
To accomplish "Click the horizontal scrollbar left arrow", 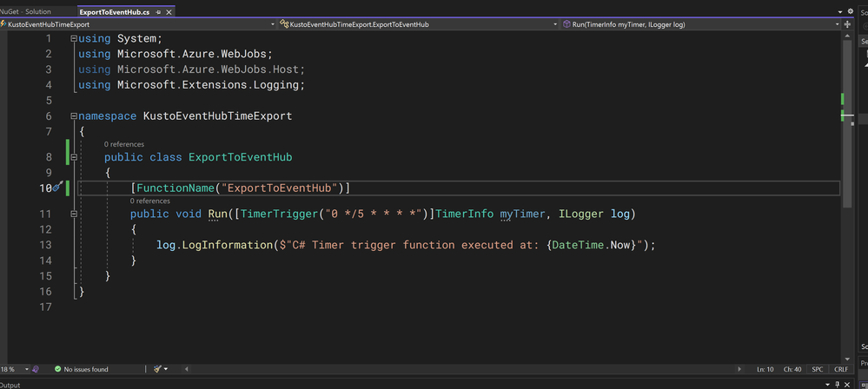I will point(187,369).
